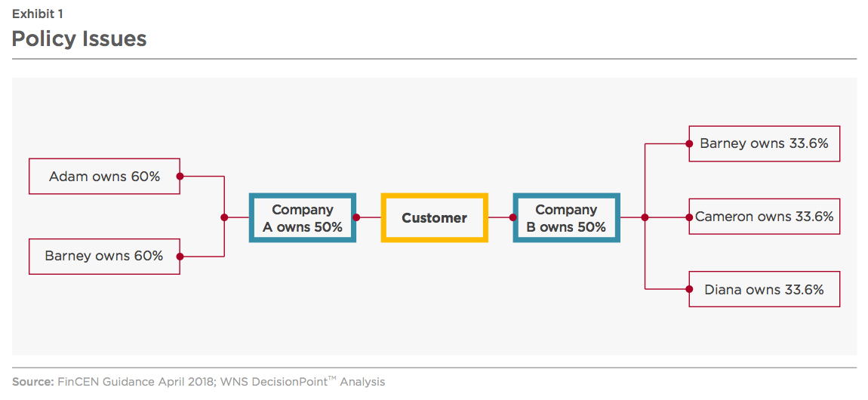The width and height of the screenshot is (868, 400).
Task: Click the connector dot on Diana's box
Action: click(689, 289)
